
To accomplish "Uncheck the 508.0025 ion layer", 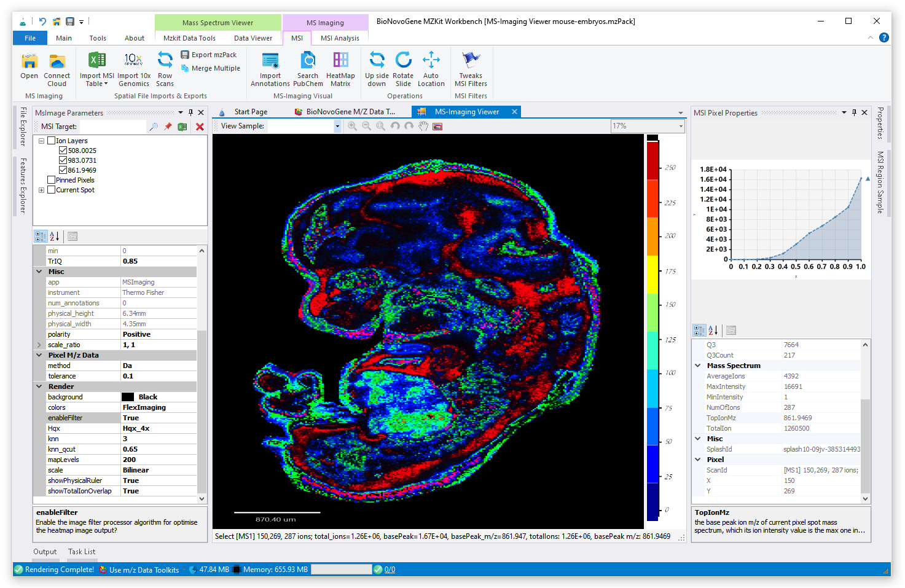I will pos(63,151).
